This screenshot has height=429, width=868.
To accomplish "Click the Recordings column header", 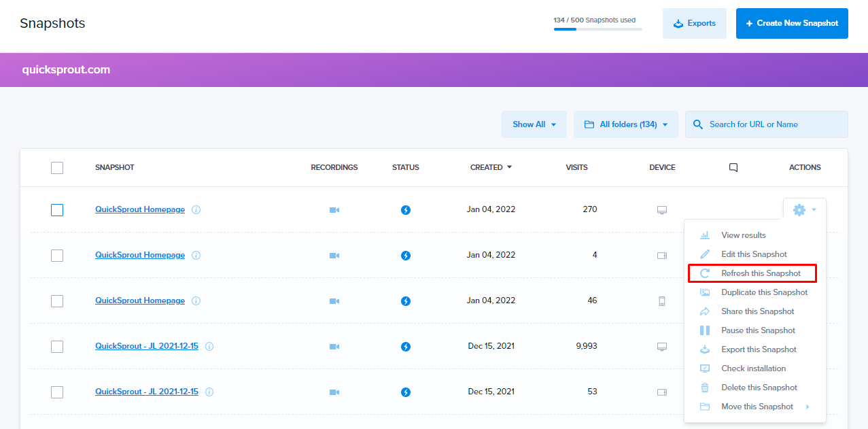I will pos(334,167).
